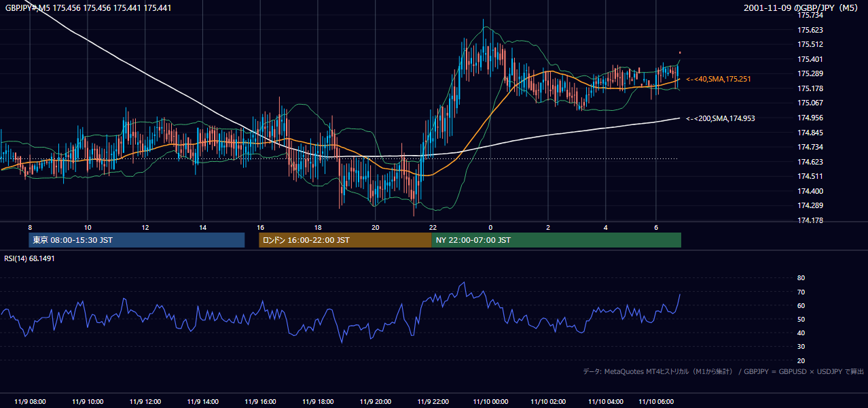Click price axis value 174.734
This screenshot has height=408, width=868.
pyautogui.click(x=810, y=147)
